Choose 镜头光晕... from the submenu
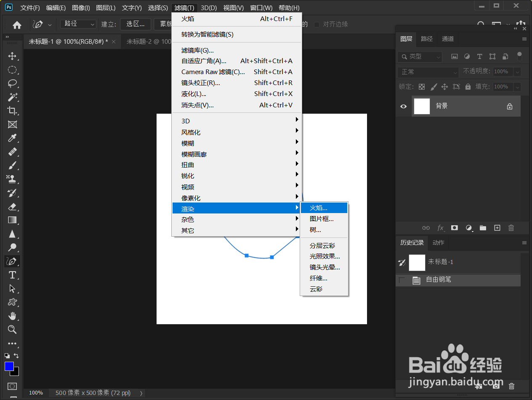532x400 pixels. pyautogui.click(x=324, y=267)
